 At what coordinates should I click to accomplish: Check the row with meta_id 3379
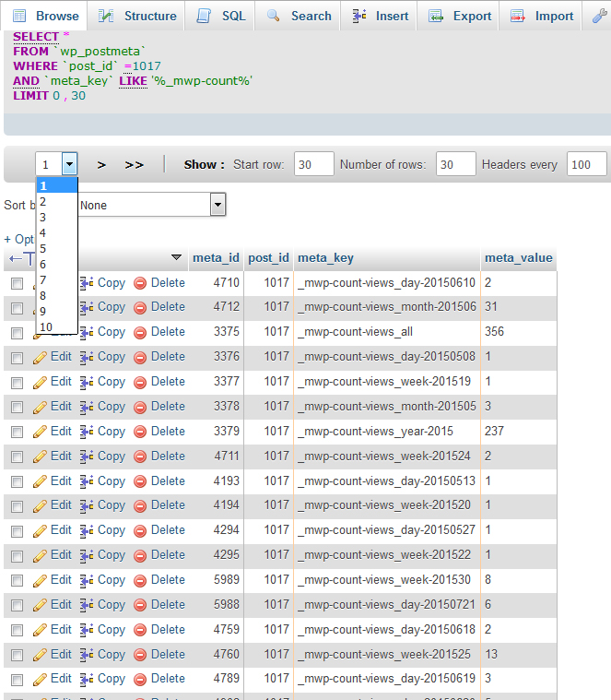point(17,432)
